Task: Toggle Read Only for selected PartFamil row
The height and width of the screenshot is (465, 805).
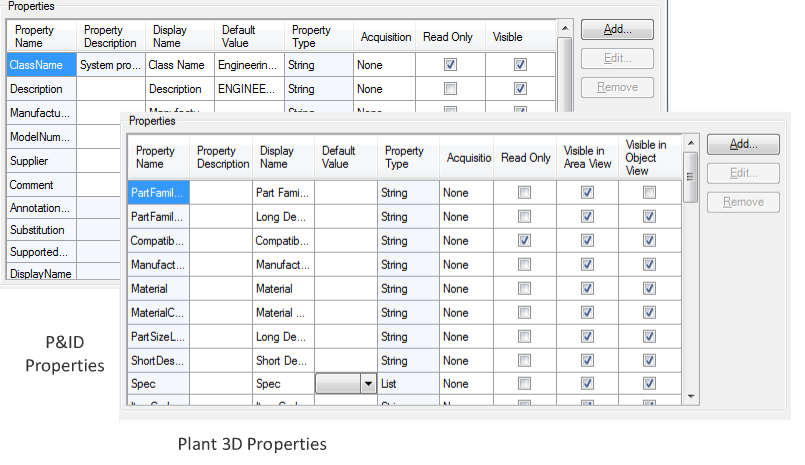Action: (524, 192)
